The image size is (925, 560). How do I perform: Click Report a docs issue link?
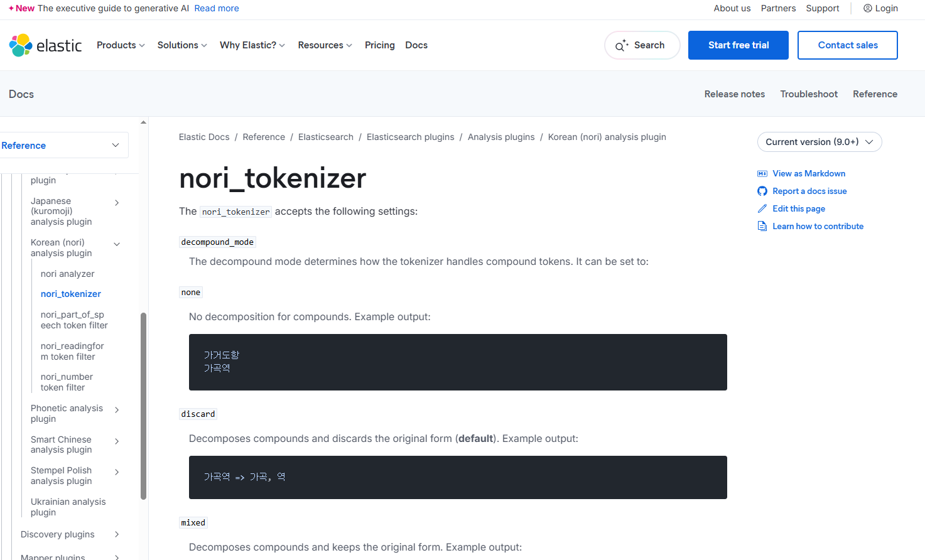[809, 191]
